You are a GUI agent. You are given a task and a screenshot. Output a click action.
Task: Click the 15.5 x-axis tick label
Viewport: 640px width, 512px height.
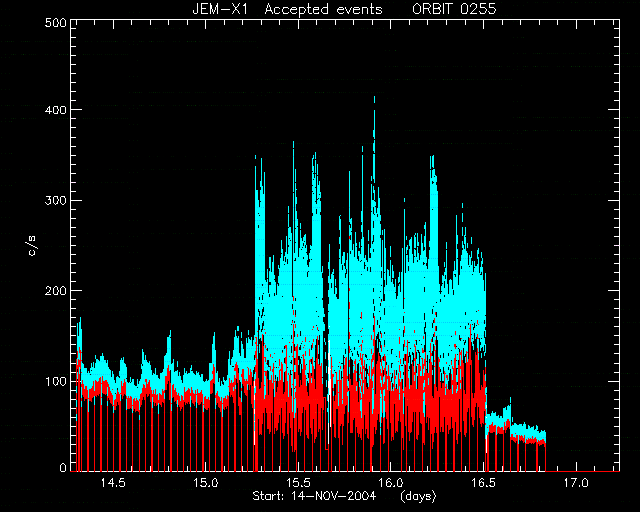pyautogui.click(x=298, y=483)
